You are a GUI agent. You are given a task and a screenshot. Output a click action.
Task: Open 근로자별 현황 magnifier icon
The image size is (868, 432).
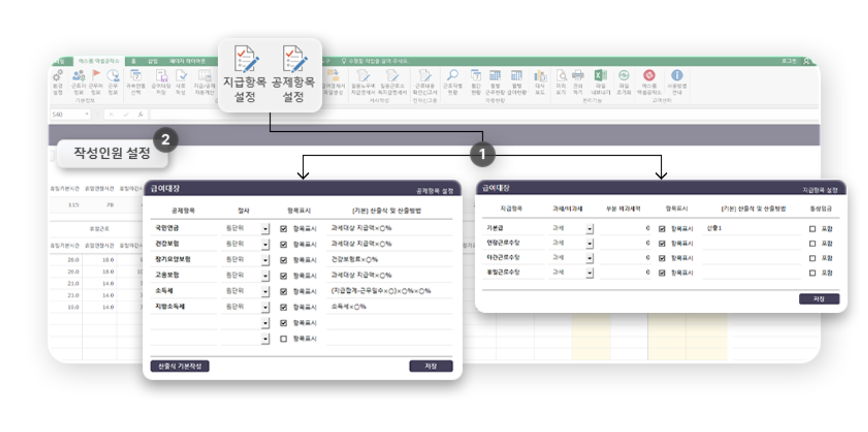[453, 76]
